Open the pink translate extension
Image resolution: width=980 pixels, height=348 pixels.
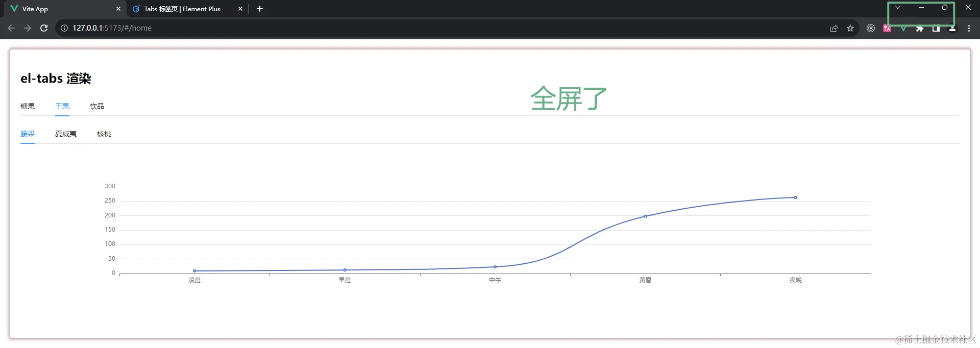[887, 29]
